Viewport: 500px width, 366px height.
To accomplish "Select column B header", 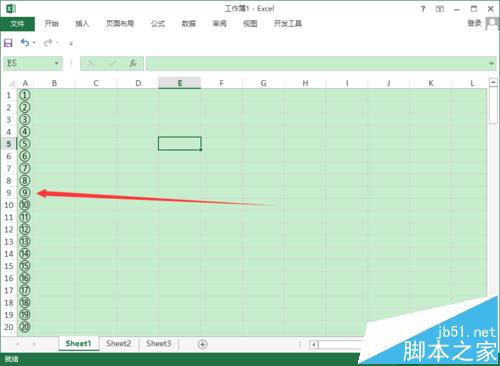I will [54, 83].
